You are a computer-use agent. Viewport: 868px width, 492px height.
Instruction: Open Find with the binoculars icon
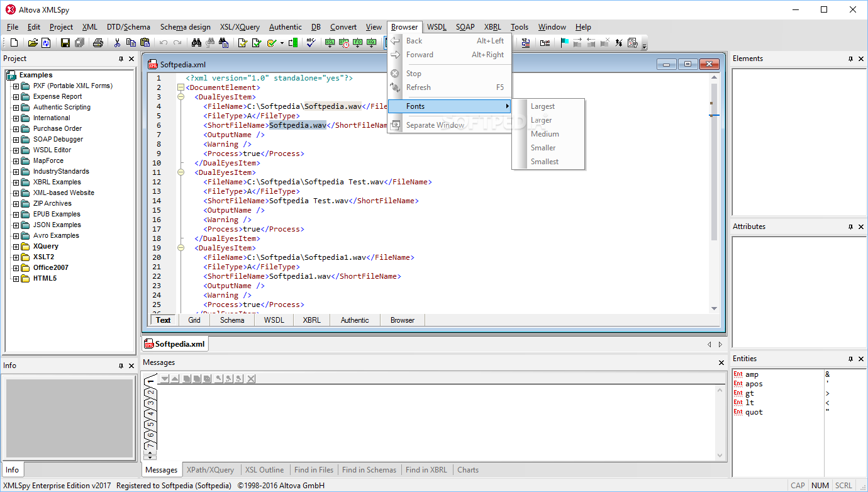(196, 43)
